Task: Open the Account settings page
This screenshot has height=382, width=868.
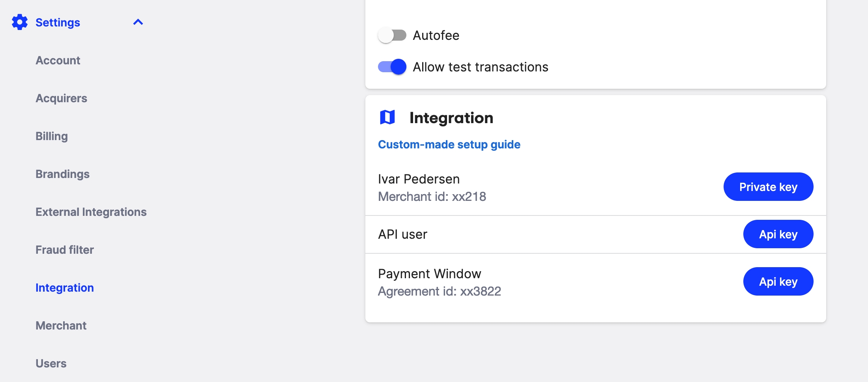Action: click(58, 60)
